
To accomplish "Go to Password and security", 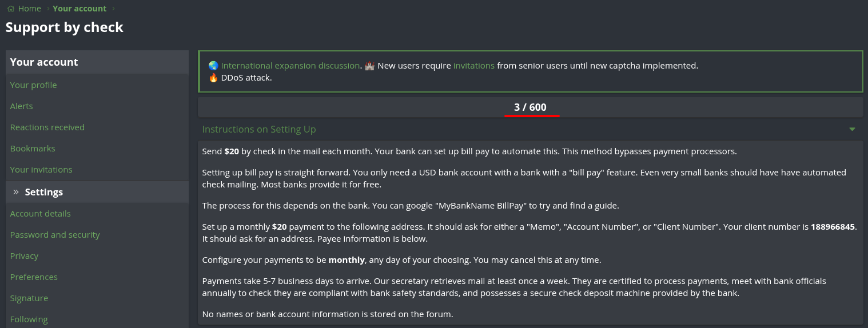I will click(x=55, y=235).
